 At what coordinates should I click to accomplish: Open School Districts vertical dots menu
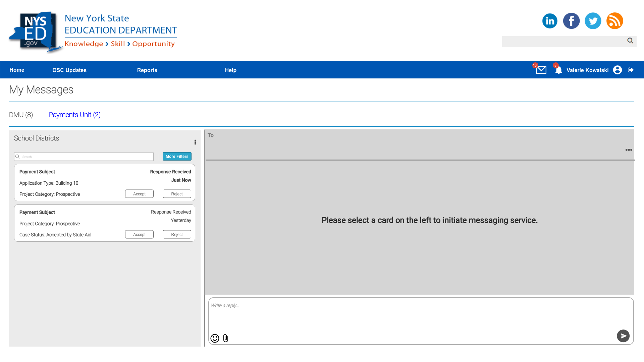click(195, 142)
